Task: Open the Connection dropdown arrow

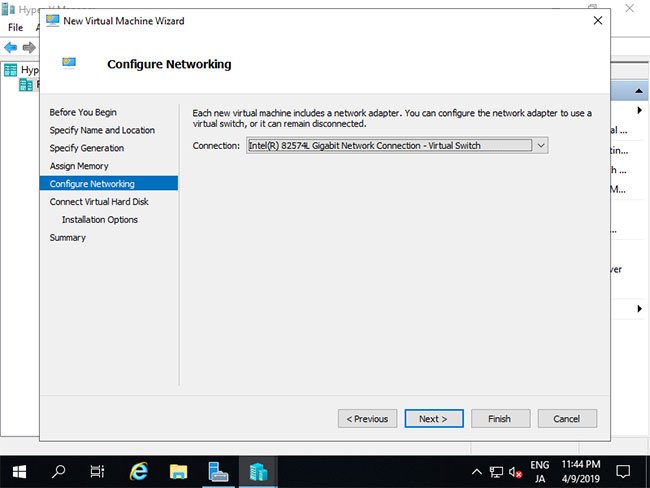Action: tap(541, 146)
